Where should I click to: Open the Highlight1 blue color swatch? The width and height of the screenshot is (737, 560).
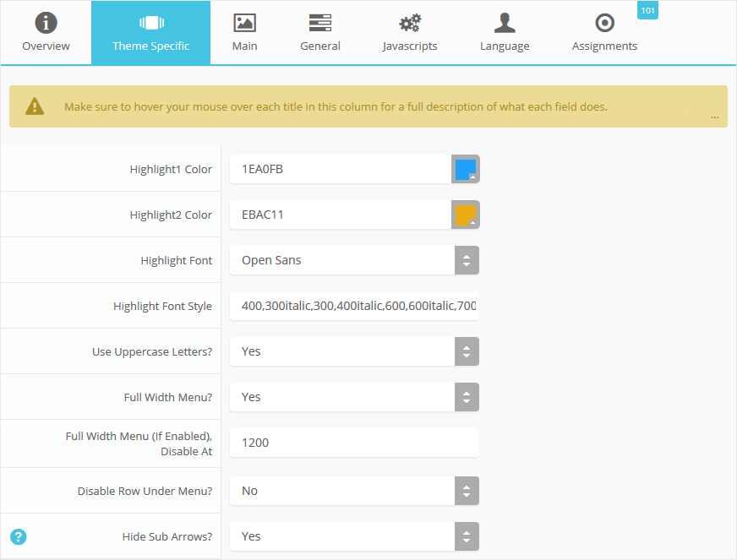tap(466, 170)
